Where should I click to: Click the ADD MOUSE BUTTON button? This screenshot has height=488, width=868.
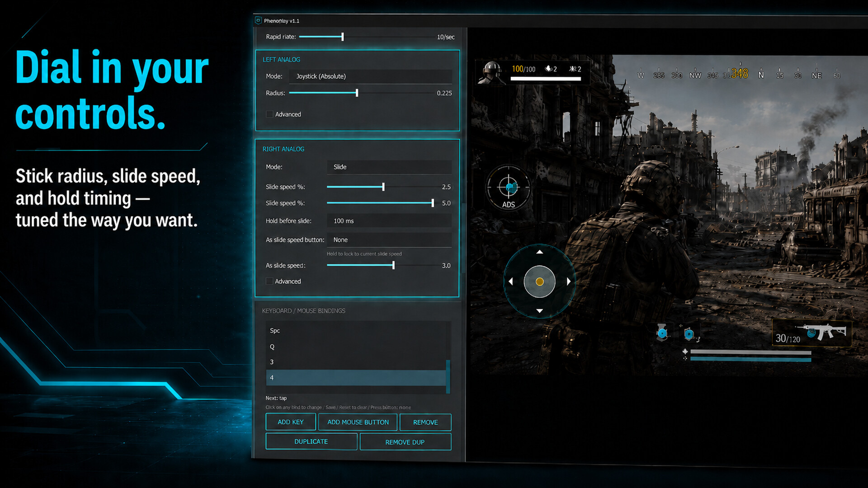coord(358,422)
